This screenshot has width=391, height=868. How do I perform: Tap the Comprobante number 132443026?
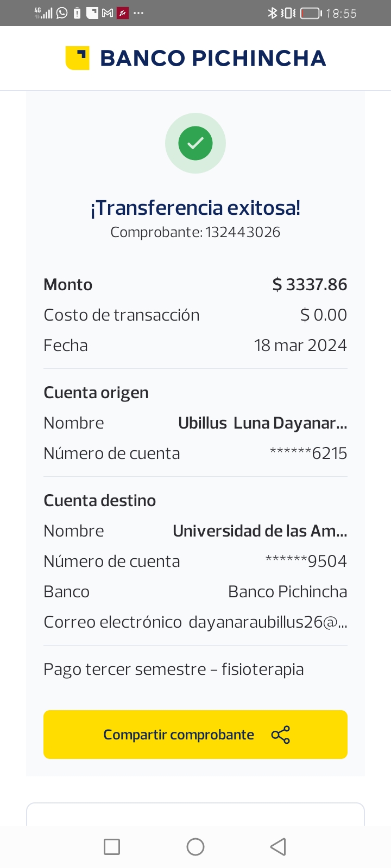(243, 232)
